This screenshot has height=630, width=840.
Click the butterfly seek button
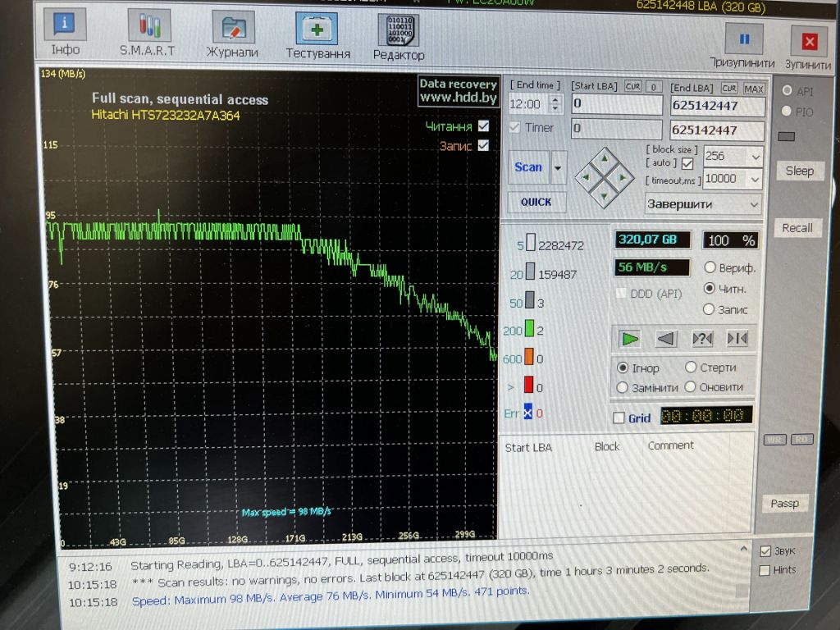(737, 339)
